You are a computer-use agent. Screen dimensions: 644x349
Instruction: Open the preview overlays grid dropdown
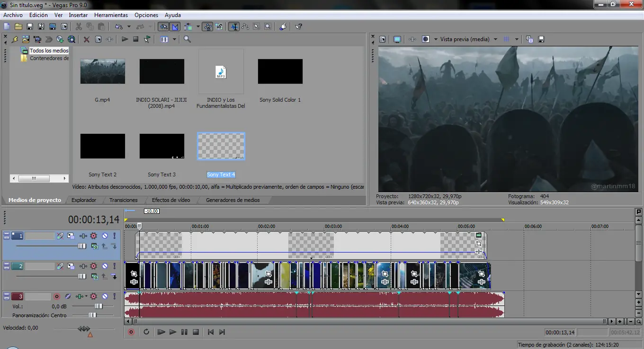tap(517, 39)
